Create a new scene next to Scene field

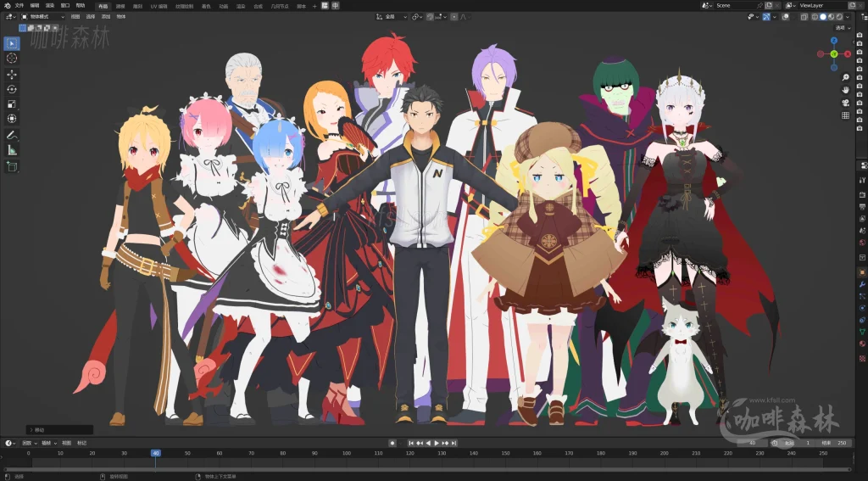click(769, 6)
